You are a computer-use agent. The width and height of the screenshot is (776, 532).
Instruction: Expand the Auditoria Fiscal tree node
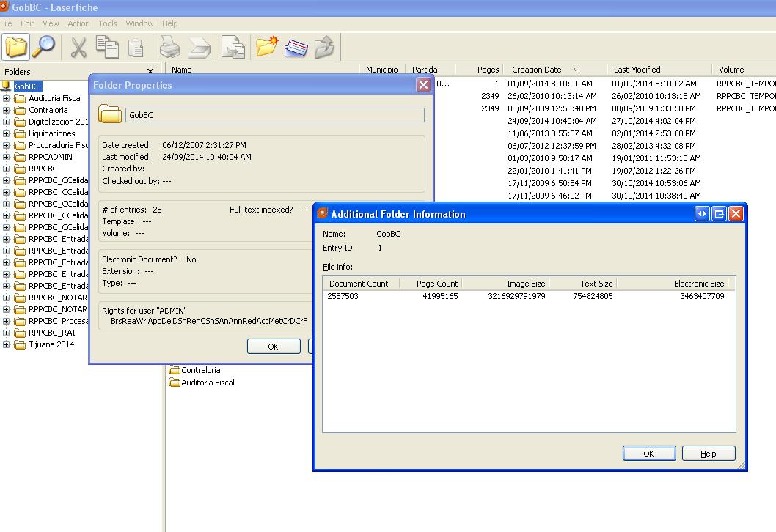[7, 98]
